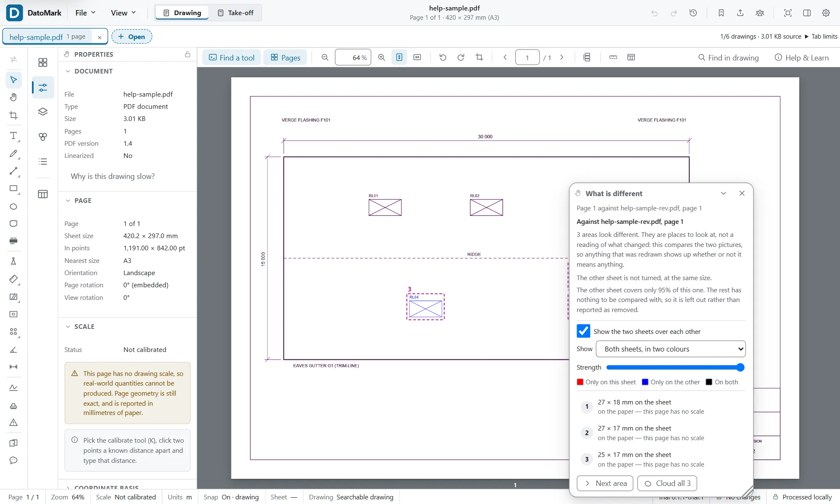Switch to the Take-off tab
This screenshot has width=840, height=504.
pos(236,13)
